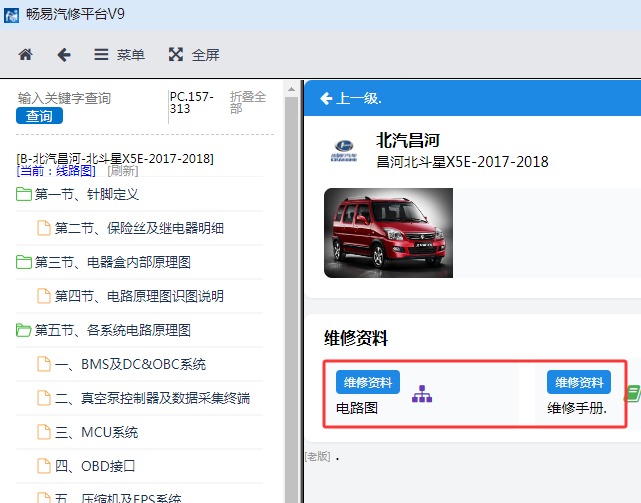Viewport: 641px width, 503px height.
Task: Click the green book icon
Action: tap(632, 394)
